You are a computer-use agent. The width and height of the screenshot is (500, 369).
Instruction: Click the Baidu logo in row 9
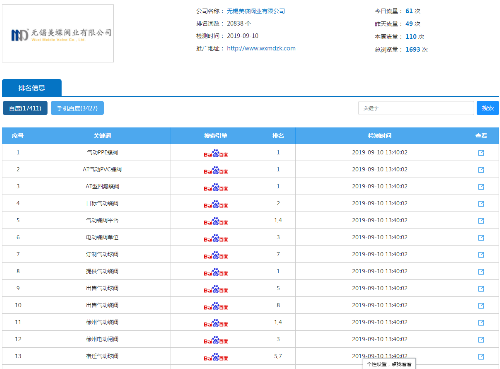coord(216,289)
